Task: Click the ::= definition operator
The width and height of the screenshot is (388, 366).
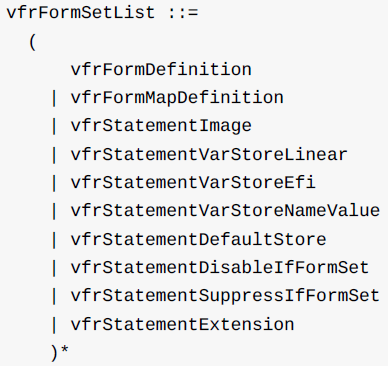Action: (x=183, y=13)
